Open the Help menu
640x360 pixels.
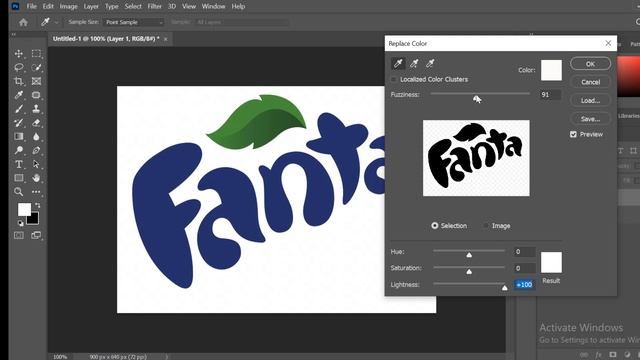click(238, 6)
